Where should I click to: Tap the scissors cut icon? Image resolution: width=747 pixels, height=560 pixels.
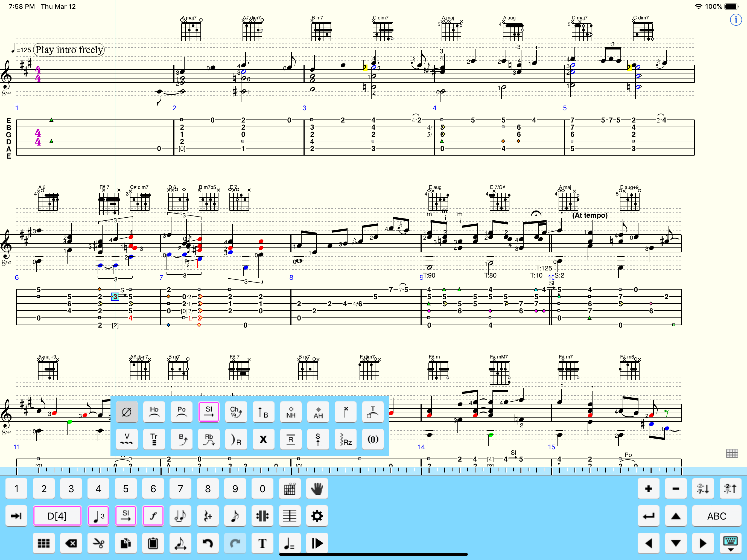click(98, 543)
